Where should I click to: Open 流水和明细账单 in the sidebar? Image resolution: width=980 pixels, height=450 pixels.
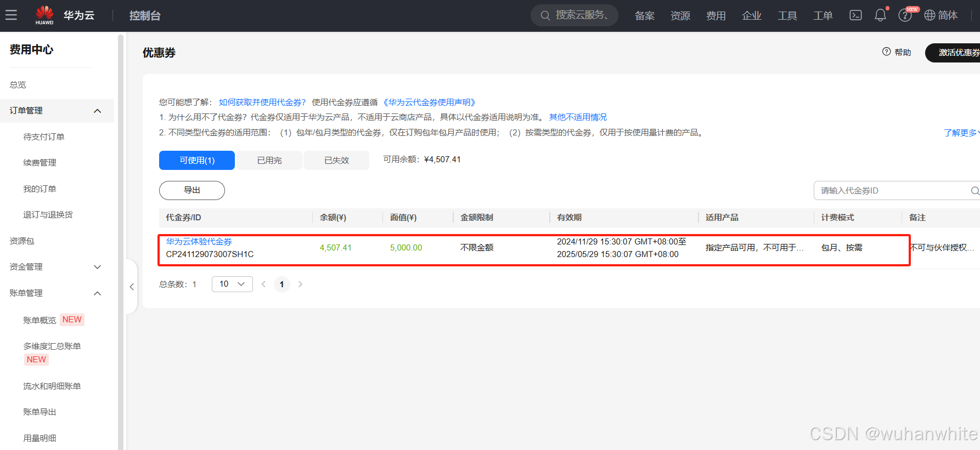click(x=52, y=386)
